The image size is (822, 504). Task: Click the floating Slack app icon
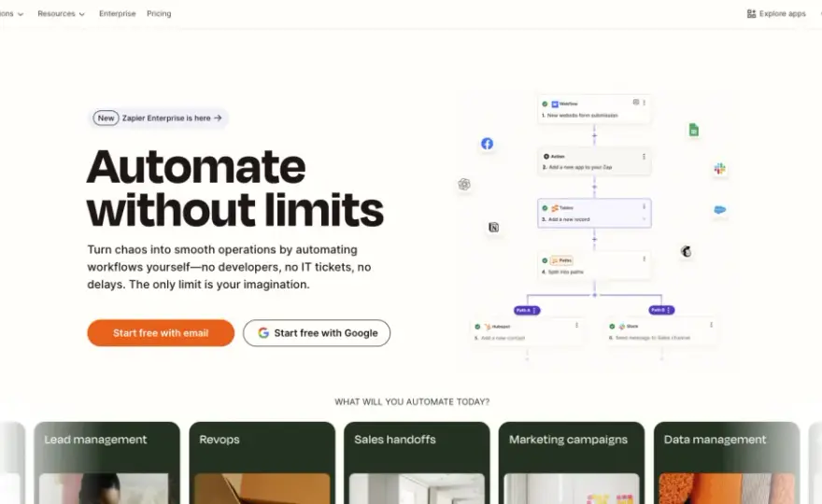[720, 169]
